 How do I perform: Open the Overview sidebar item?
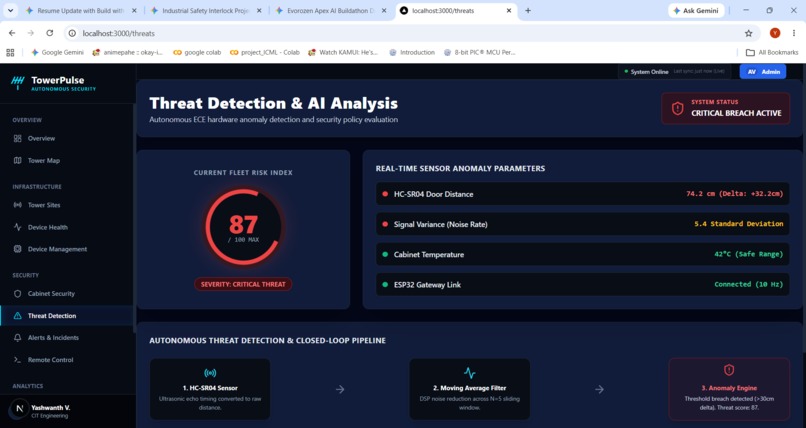67,138
